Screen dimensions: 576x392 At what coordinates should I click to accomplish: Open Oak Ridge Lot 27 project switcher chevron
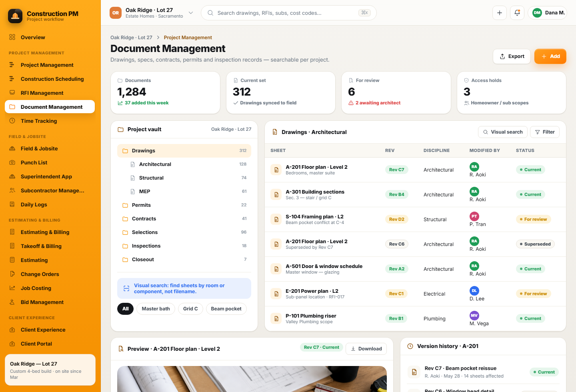coord(191,13)
